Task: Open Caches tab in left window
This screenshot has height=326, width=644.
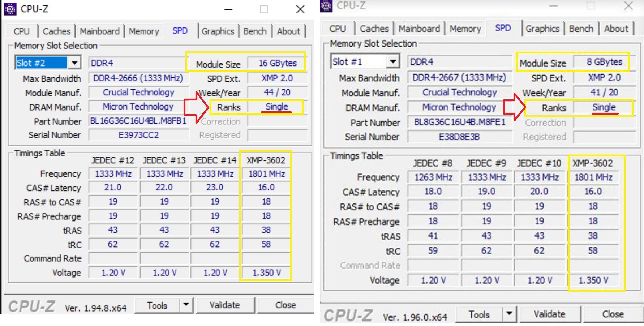Action: click(57, 31)
